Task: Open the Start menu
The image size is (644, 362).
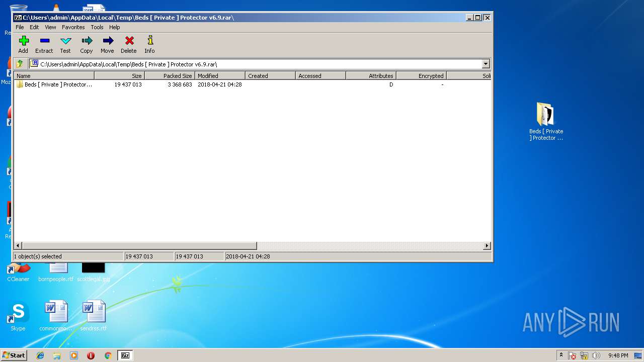Action: click(x=14, y=355)
